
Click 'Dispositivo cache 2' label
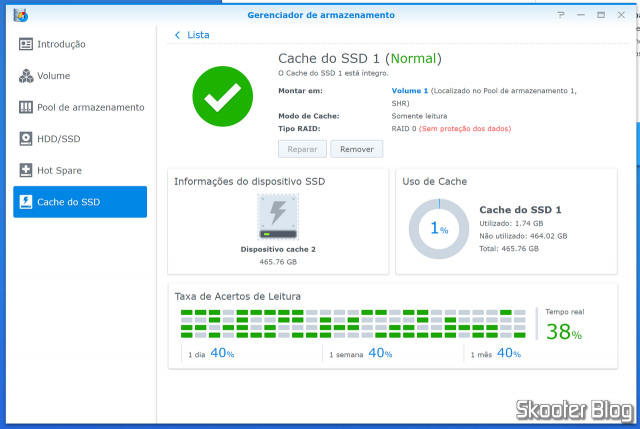(278, 249)
